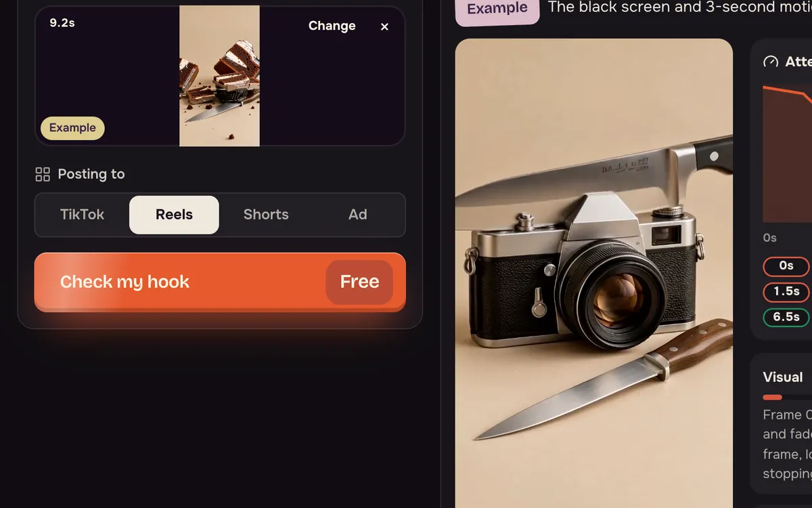Click the Check my hook button
812x508 pixels.
coord(220,282)
